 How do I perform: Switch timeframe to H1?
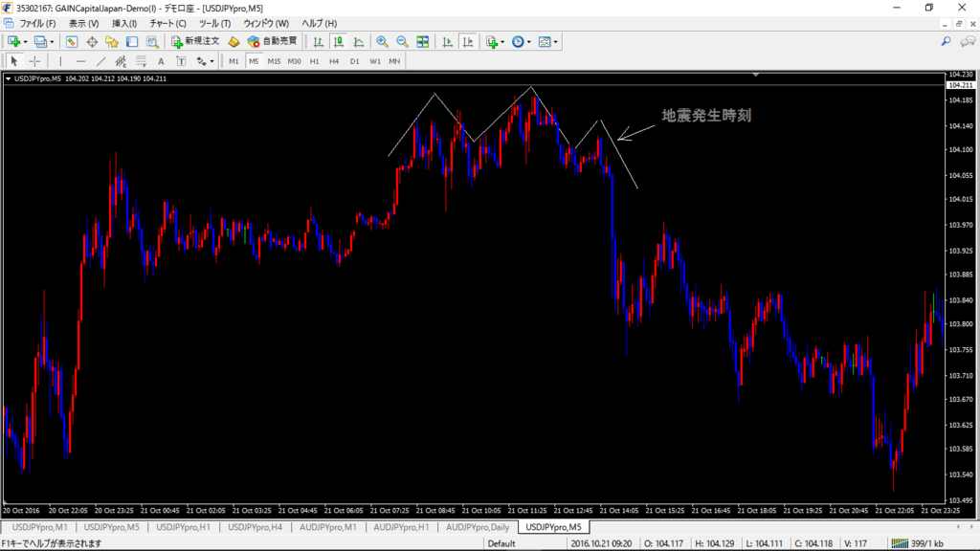coord(314,61)
